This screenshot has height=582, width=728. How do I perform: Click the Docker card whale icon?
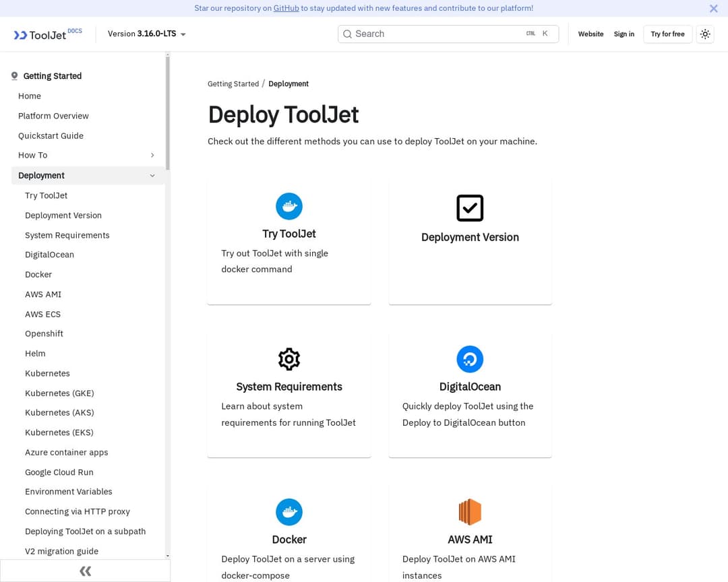pos(289,512)
